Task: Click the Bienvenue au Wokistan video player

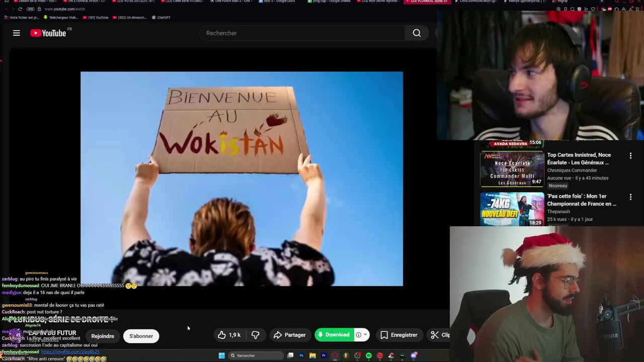Action: pos(242,178)
